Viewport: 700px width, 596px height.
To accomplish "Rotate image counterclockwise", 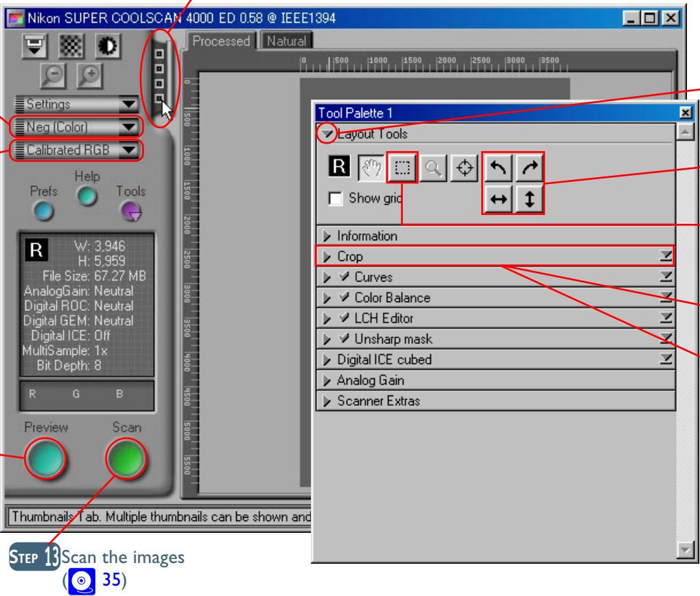I will 498,168.
